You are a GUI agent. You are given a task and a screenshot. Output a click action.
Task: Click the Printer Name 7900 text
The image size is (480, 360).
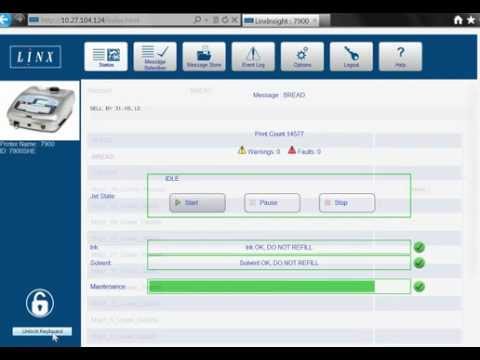click(27, 144)
